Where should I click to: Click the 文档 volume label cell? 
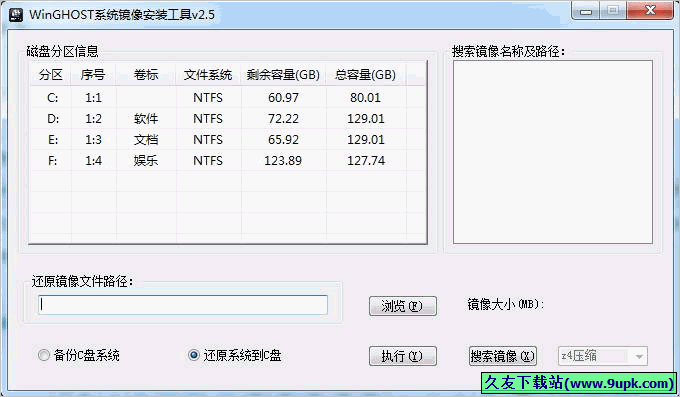pos(146,140)
